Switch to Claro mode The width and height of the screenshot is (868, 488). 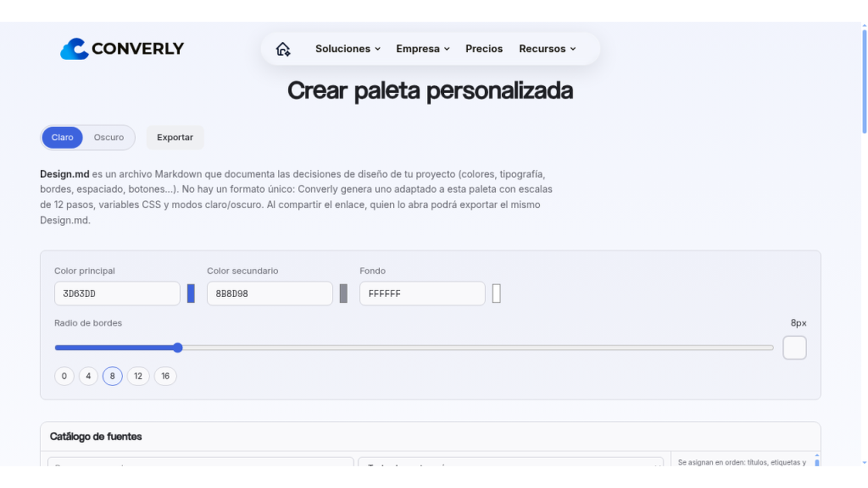click(x=62, y=137)
